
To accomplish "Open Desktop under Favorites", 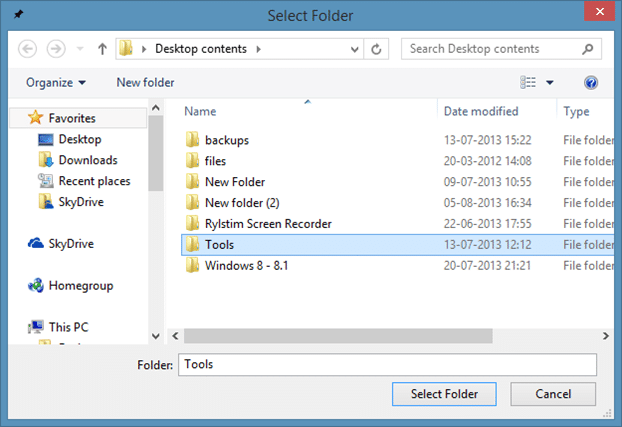I will [80, 139].
